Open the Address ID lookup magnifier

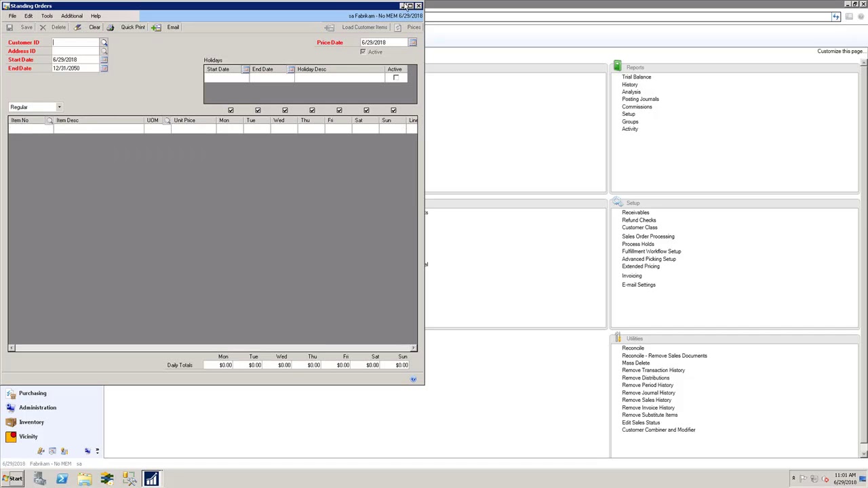(x=104, y=52)
